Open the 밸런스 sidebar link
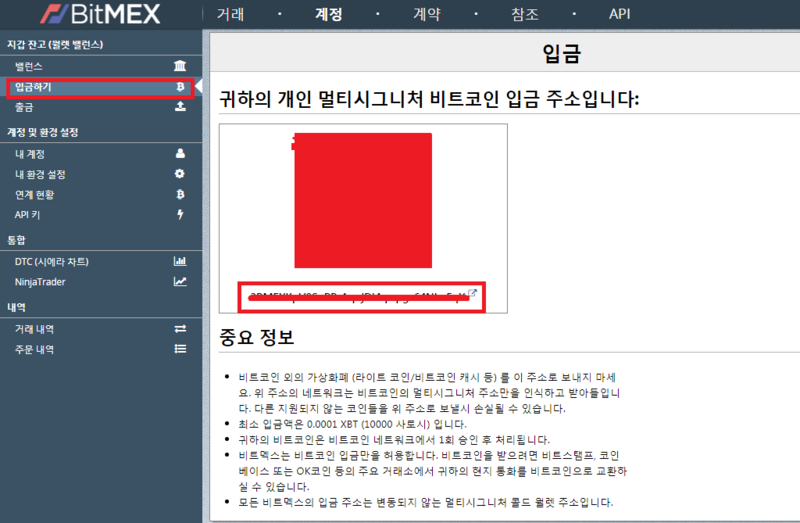 pos(29,66)
